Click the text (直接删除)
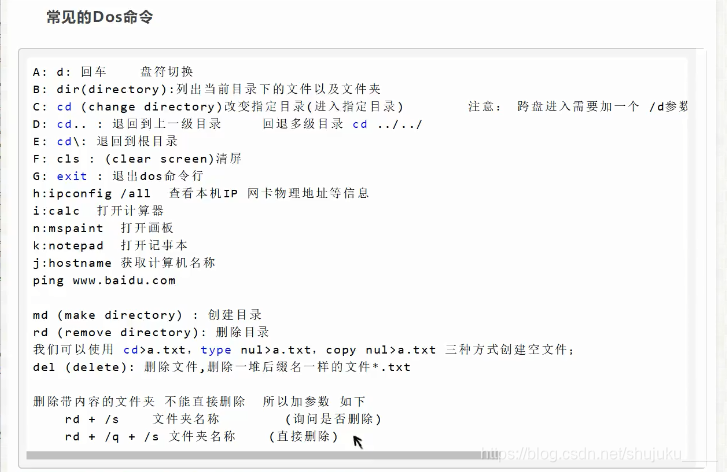 pyautogui.click(x=304, y=437)
